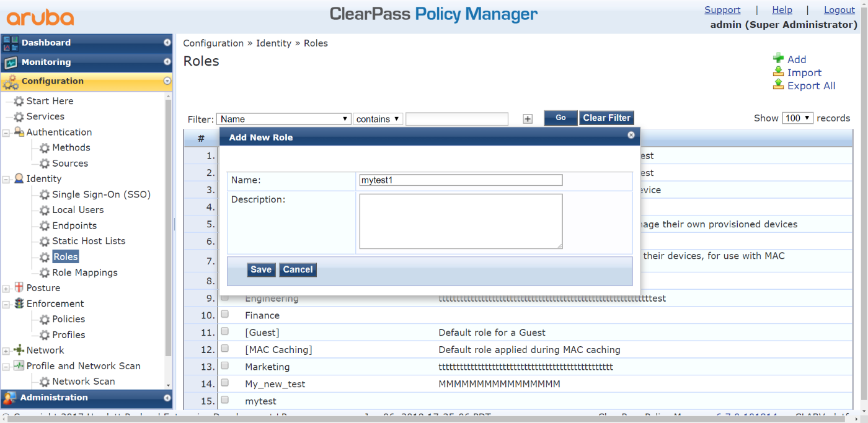The height and width of the screenshot is (423, 868).
Task: Click the Posture red cross icon
Action: pos(19,287)
